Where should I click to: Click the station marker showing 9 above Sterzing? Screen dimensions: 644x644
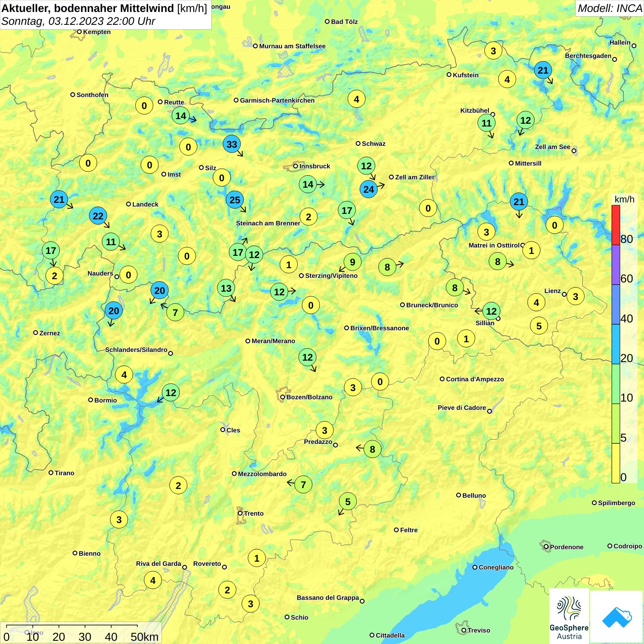pos(352,262)
